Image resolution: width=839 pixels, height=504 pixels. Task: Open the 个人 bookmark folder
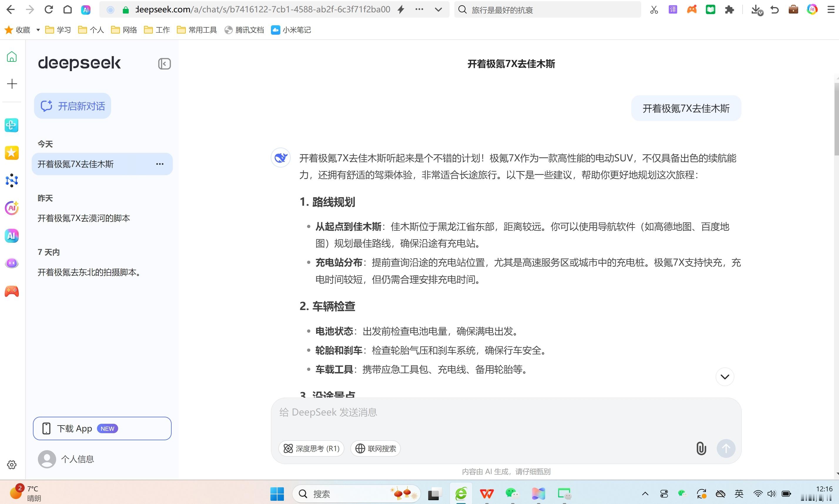tap(91, 30)
